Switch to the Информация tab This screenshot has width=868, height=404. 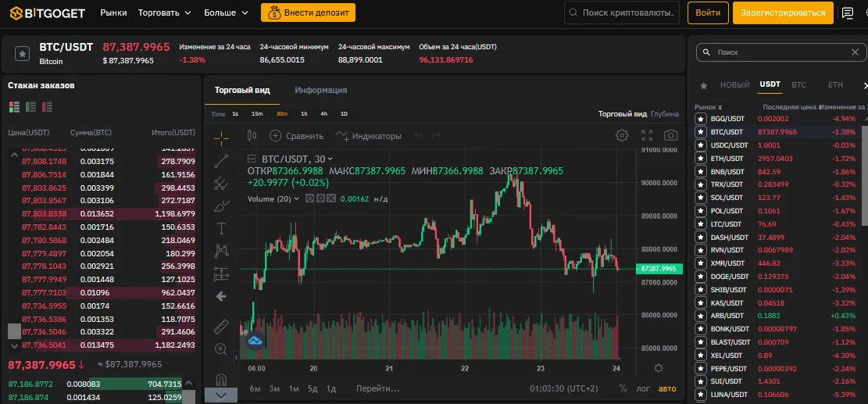320,90
